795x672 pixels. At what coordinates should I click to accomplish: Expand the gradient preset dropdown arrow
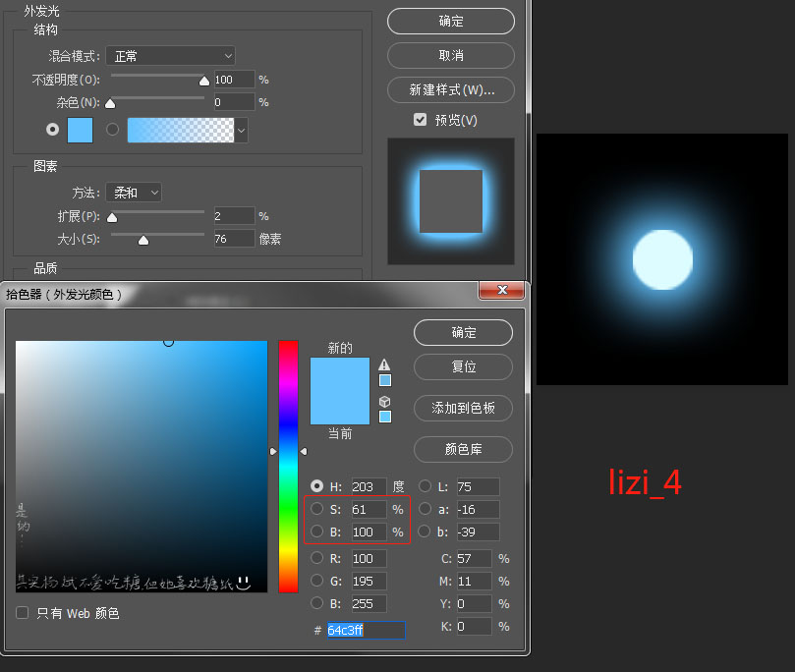point(241,130)
